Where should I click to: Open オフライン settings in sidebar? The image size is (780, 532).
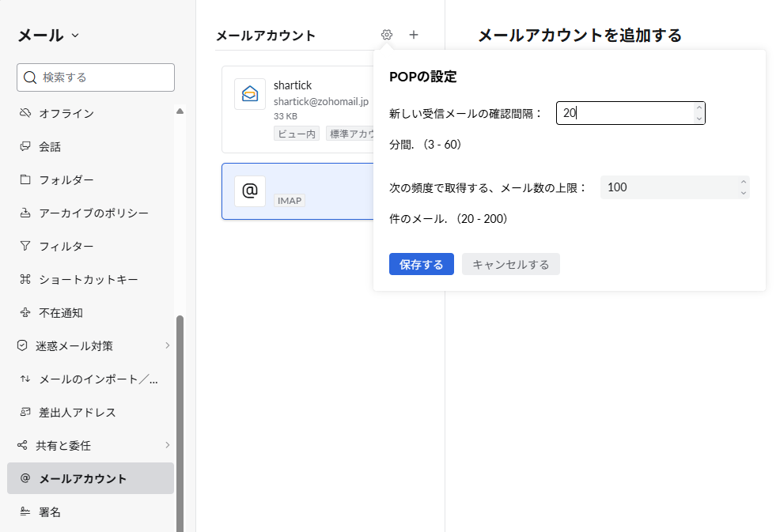click(66, 114)
